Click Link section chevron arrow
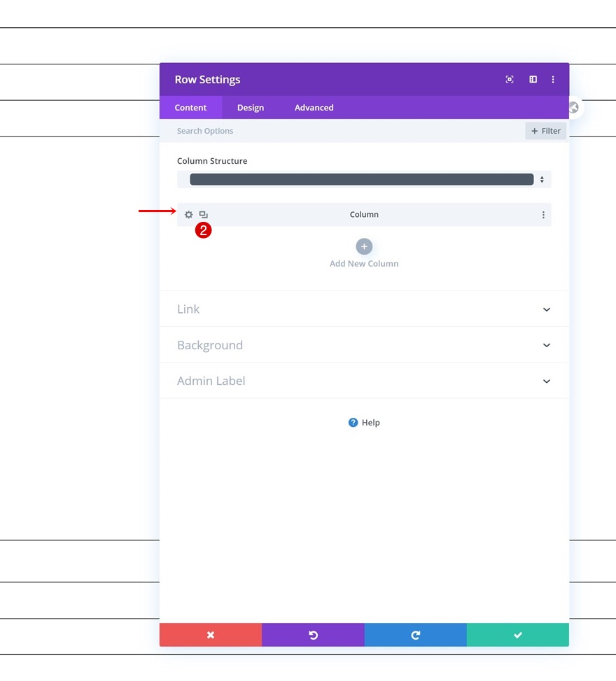 (547, 309)
